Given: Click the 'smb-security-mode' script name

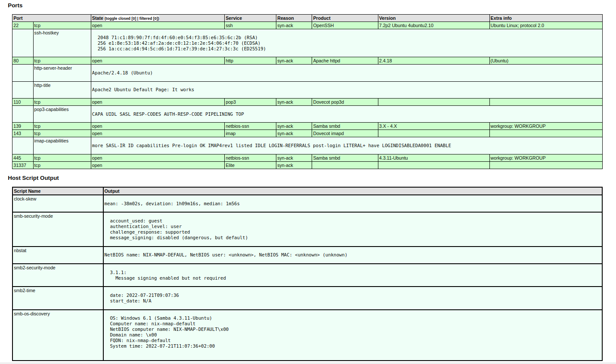Looking at the screenshot, I should pos(33,216).
